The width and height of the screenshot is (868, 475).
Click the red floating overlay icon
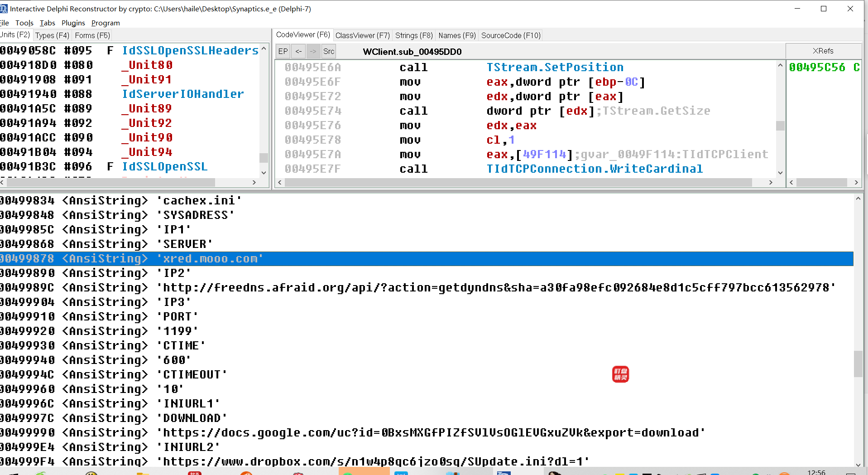tap(620, 374)
